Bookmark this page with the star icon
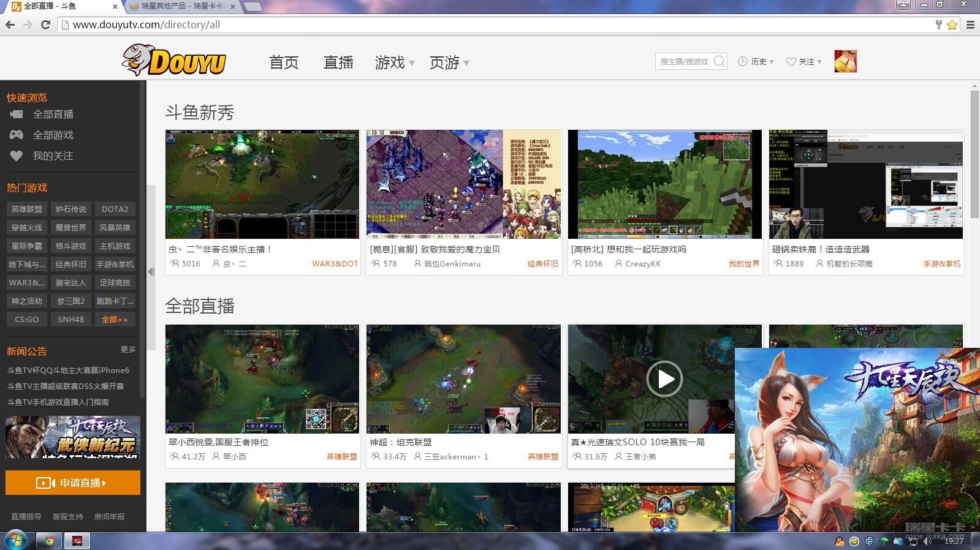The image size is (980, 550). pyautogui.click(x=952, y=24)
